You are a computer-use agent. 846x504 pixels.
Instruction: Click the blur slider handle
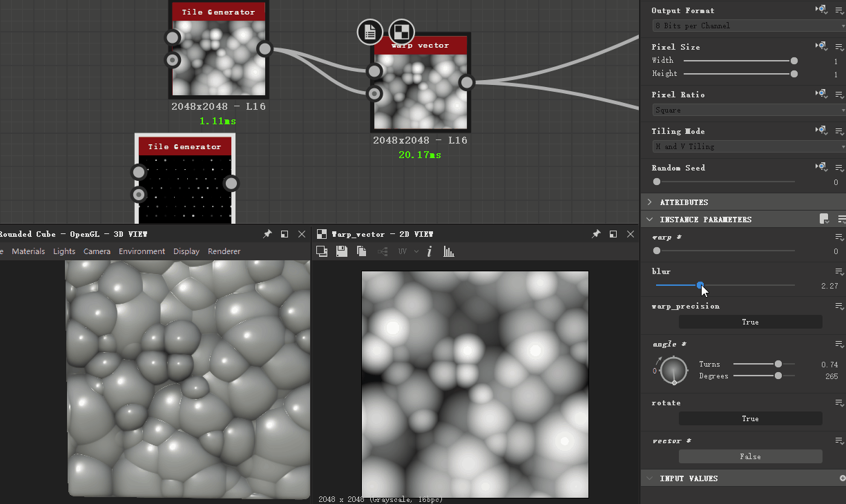(700, 285)
